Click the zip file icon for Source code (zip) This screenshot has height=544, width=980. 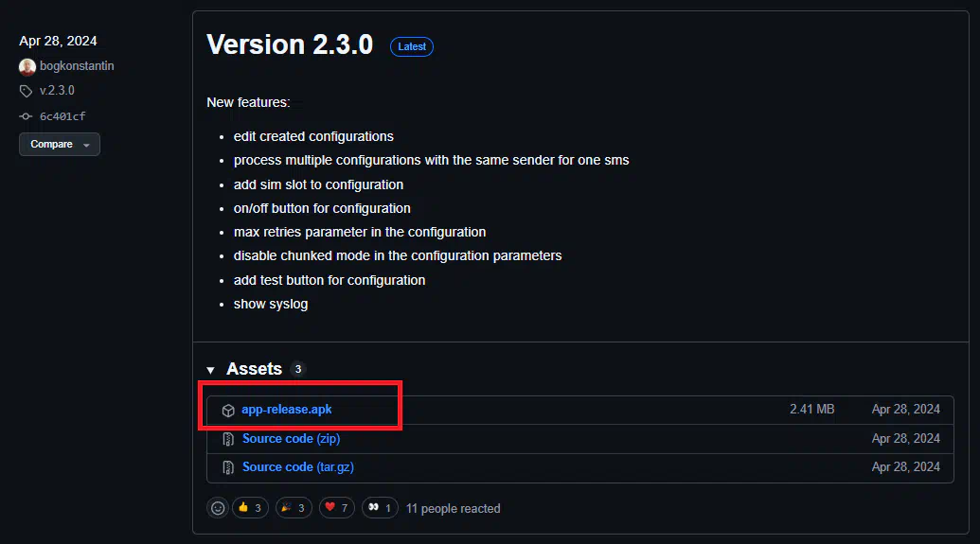tap(228, 439)
